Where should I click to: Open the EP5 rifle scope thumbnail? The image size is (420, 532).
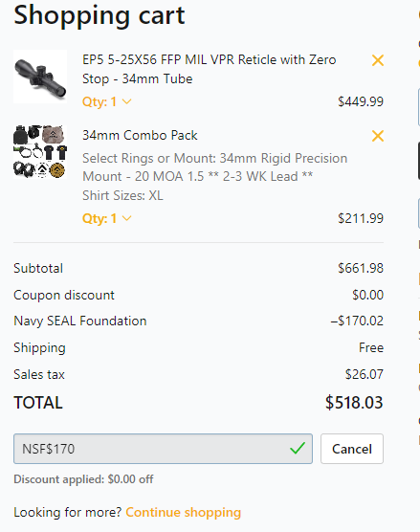pyautogui.click(x=40, y=77)
